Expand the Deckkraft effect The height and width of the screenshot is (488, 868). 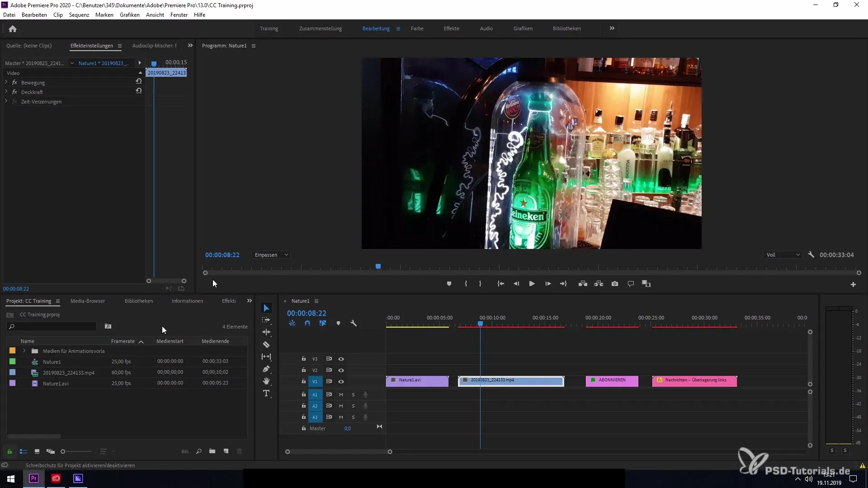tap(6, 92)
